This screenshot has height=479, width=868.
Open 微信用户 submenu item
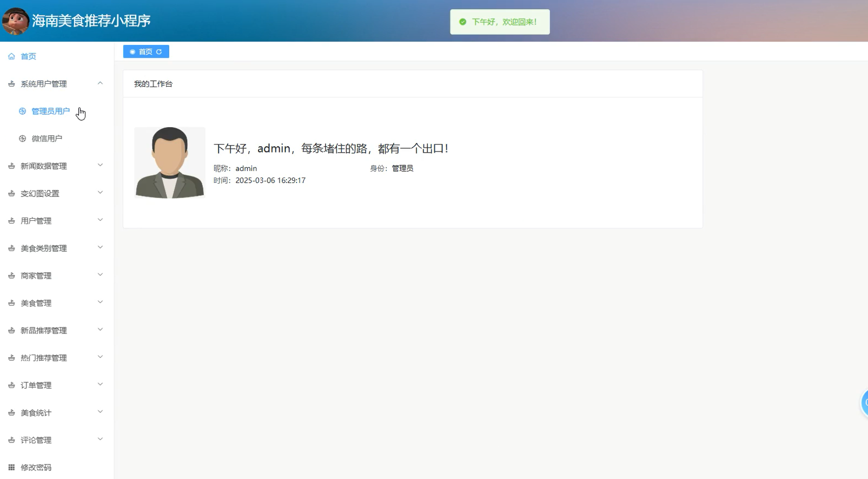click(57, 139)
